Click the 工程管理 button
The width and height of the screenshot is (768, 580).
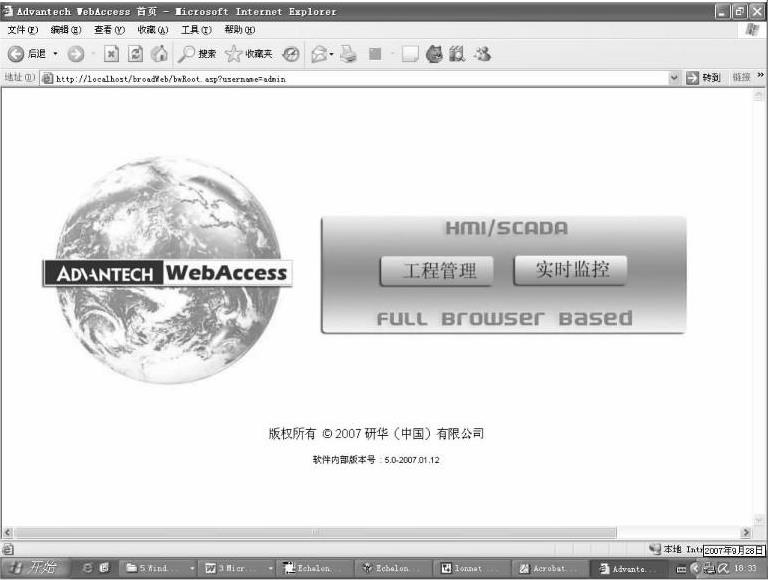tap(437, 271)
